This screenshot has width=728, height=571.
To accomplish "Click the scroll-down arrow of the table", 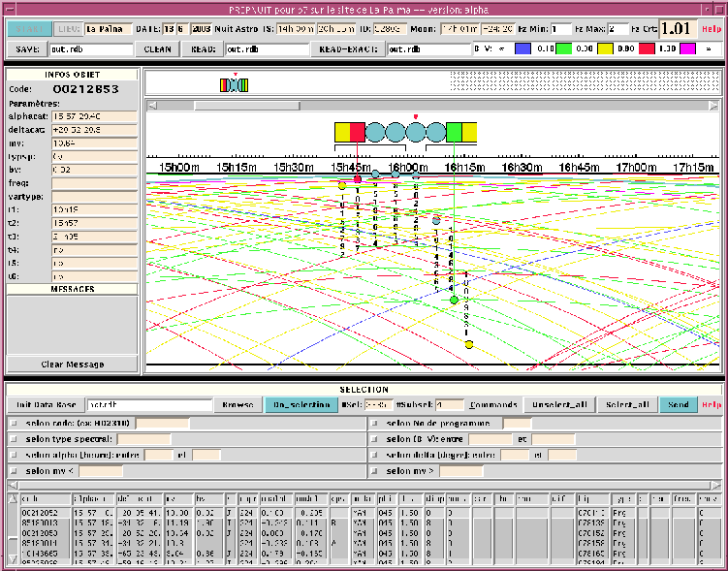I will coord(12,559).
